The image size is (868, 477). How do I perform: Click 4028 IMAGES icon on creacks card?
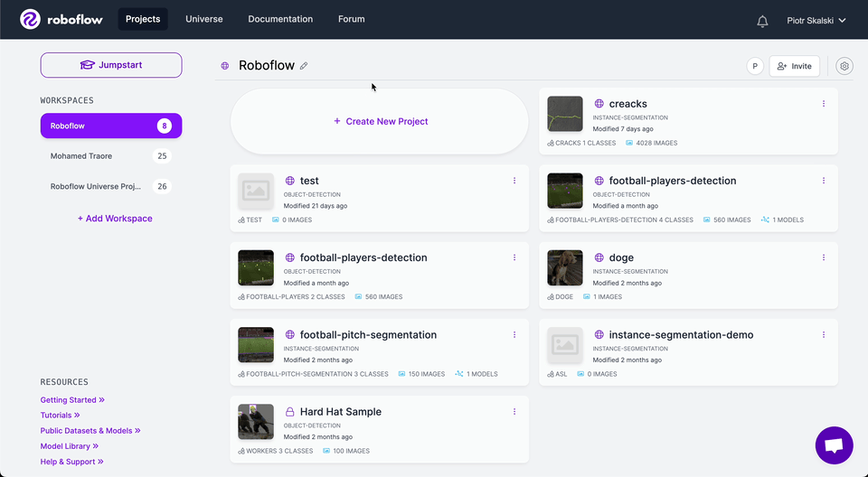[629, 143]
